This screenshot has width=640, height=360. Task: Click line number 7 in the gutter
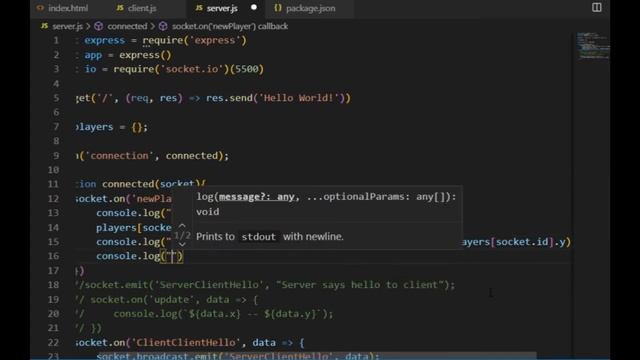(x=56, y=127)
